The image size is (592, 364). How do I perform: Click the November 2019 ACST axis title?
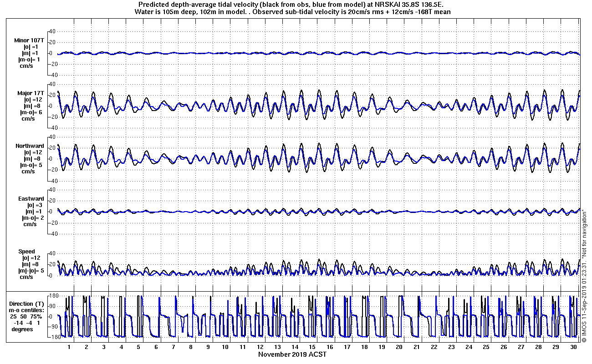(292, 354)
